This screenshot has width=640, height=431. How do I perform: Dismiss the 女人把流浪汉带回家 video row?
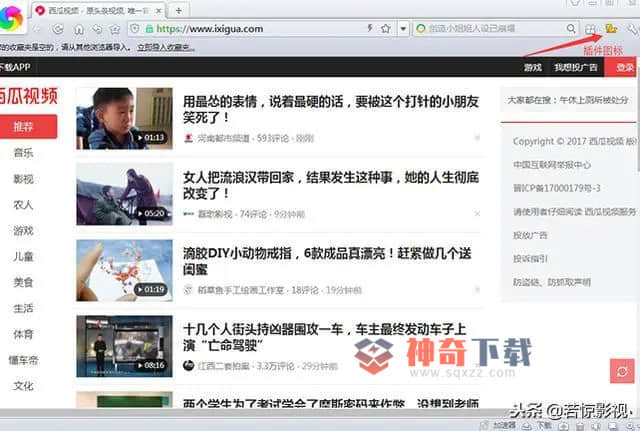tap(477, 213)
